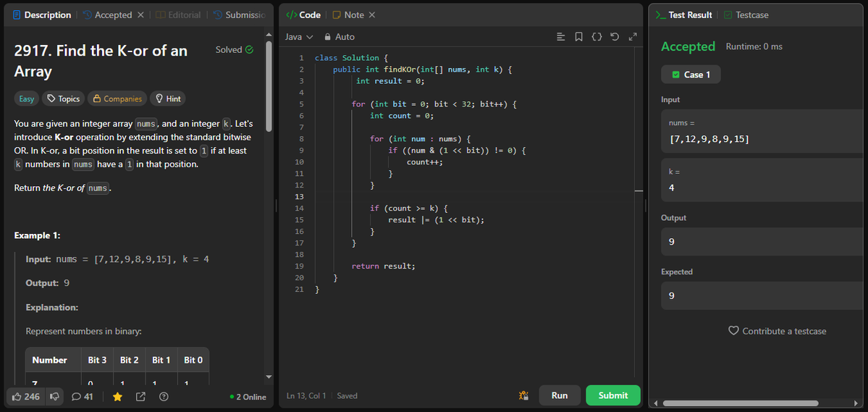Viewport: 868px width, 412px height.
Task: Click code line with int result = 0
Action: (390, 81)
